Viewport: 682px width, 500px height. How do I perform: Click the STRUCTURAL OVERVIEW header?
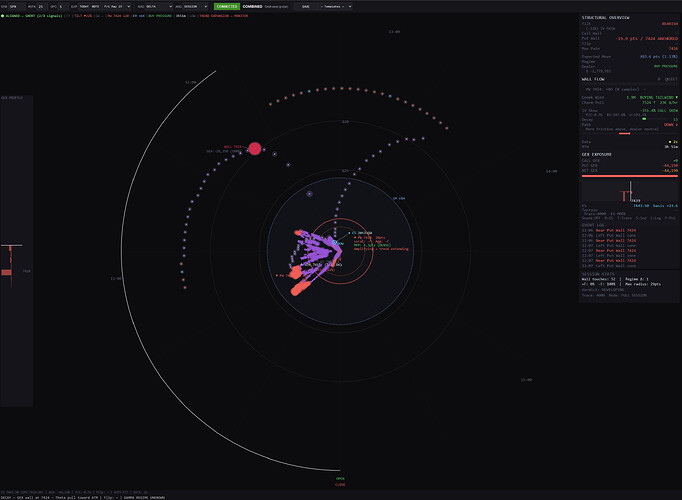(605, 17)
